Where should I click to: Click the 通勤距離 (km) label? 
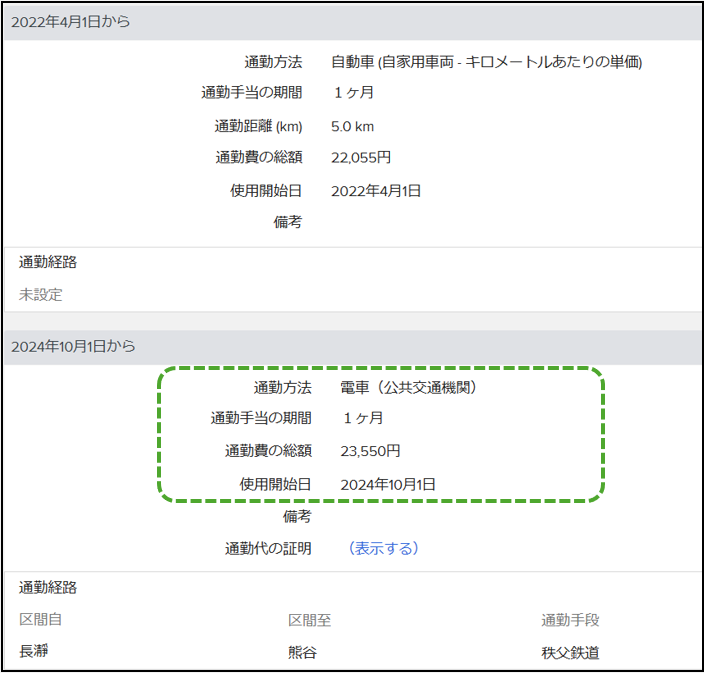(258, 126)
